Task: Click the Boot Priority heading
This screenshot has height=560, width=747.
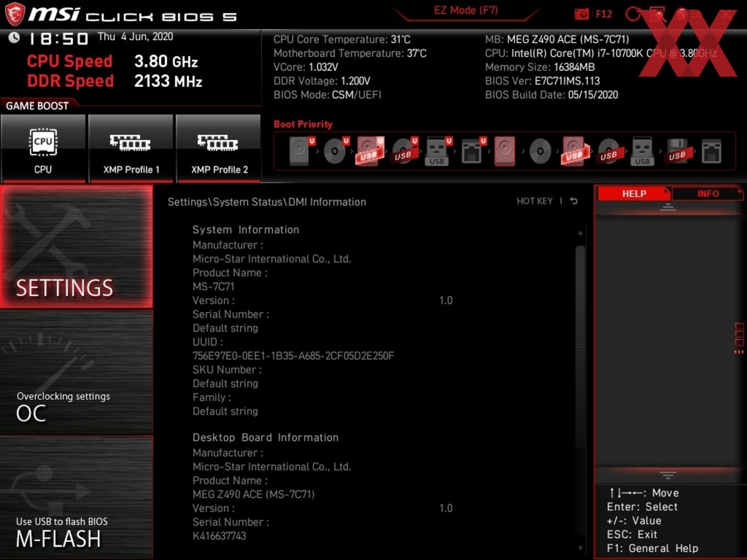Action: click(x=303, y=124)
